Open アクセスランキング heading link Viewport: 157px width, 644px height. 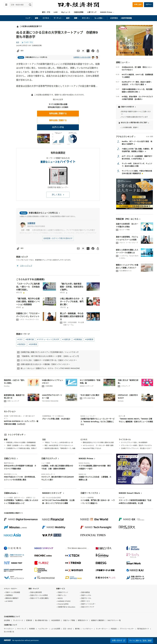126,136
